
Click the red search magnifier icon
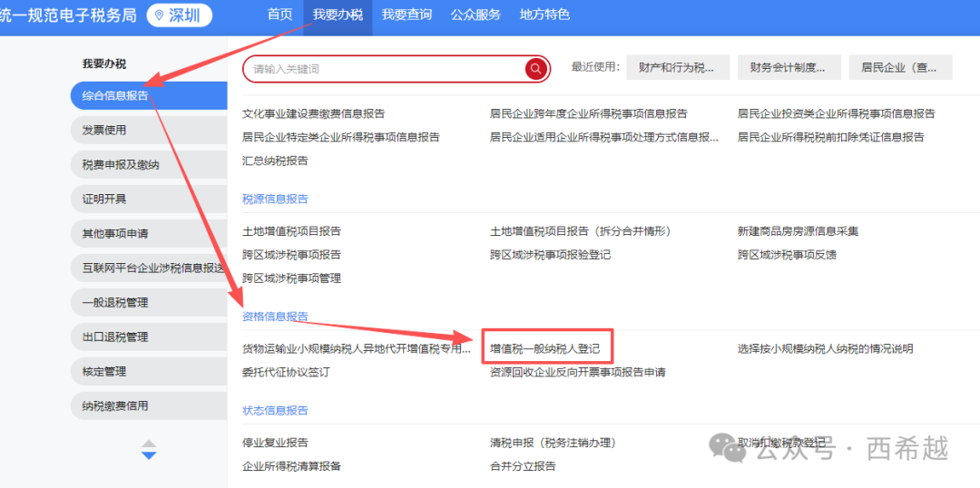click(535, 69)
